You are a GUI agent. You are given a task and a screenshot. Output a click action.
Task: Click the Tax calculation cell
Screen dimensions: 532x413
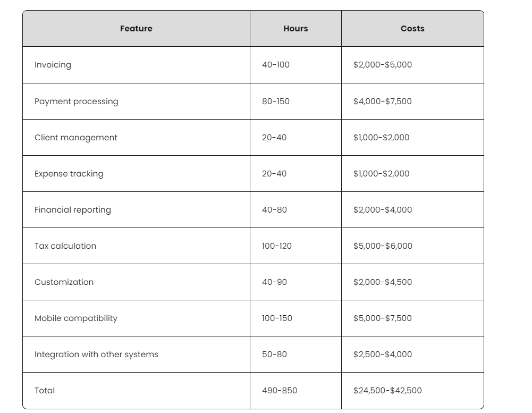pos(65,246)
